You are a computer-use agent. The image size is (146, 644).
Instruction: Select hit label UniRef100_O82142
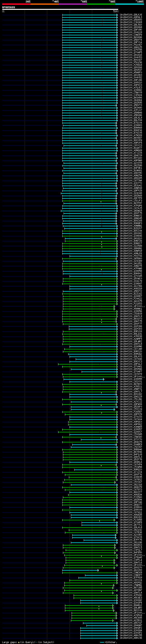131,530
